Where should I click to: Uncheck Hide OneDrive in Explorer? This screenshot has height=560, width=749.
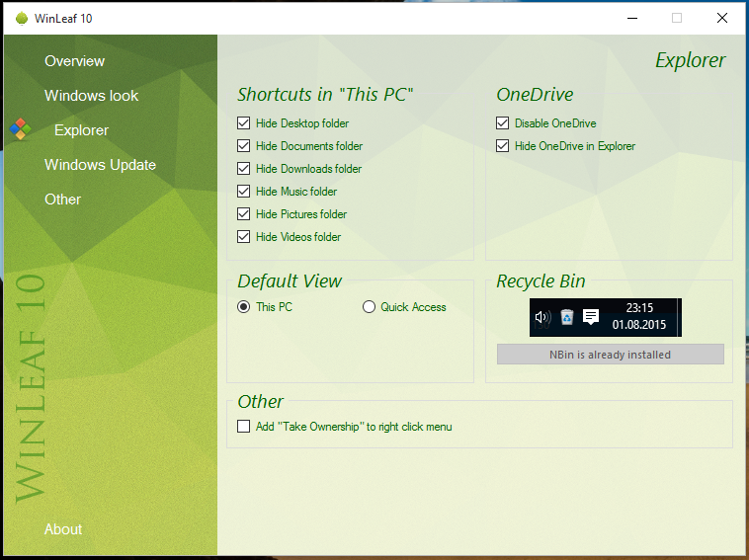click(503, 145)
